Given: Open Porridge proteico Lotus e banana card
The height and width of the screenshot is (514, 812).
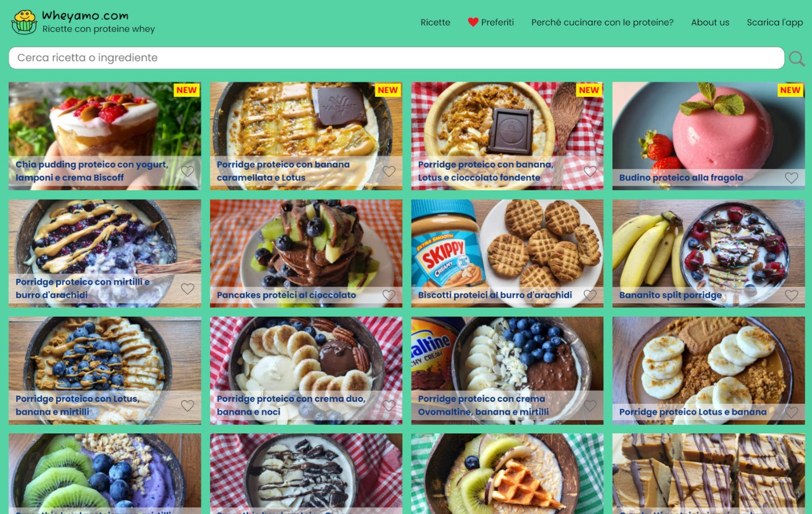Looking at the screenshot, I should click(x=708, y=370).
